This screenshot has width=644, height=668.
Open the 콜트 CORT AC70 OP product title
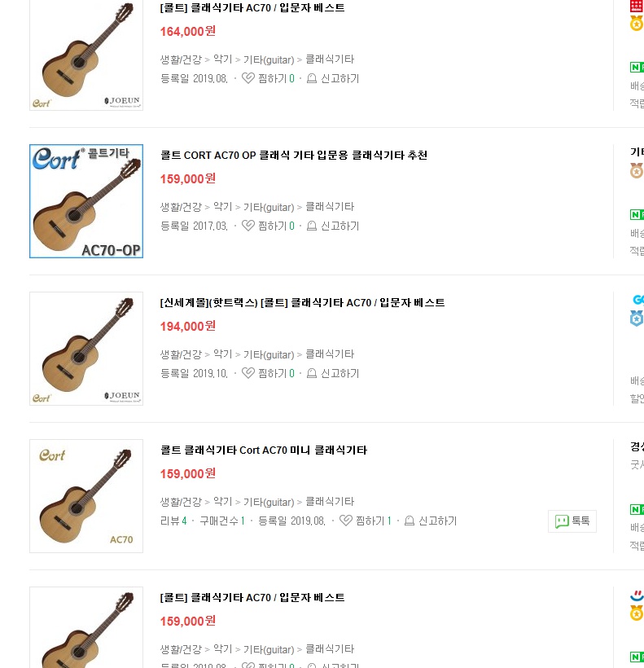coord(294,156)
